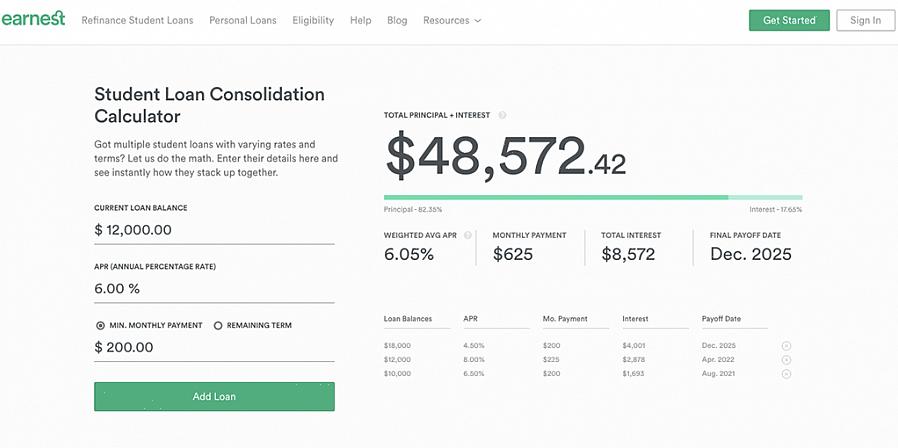This screenshot has height=448, width=898.
Task: Click the Add Loan button
Action: [x=214, y=396]
